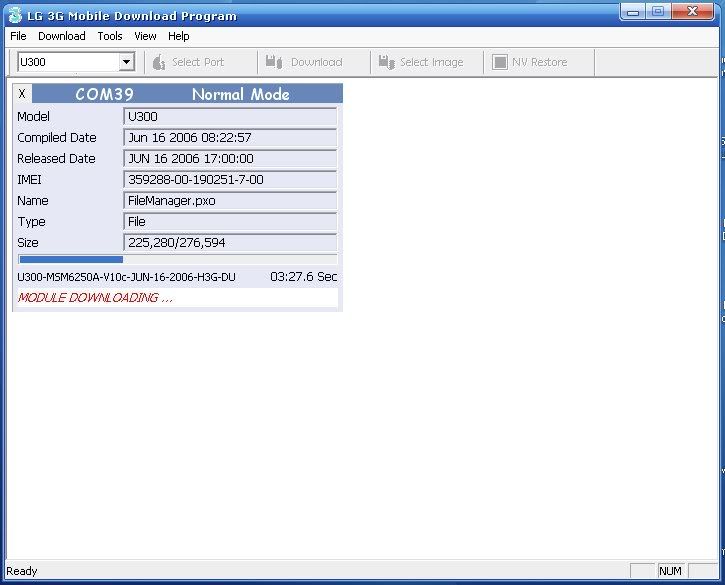Click the Compiled Date label
725x585 pixels.
[57, 138]
